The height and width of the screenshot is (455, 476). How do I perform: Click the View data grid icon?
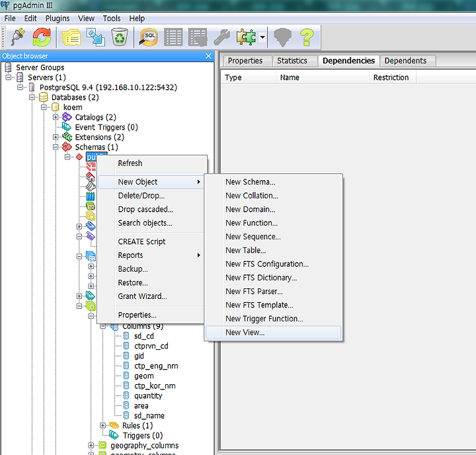point(173,37)
